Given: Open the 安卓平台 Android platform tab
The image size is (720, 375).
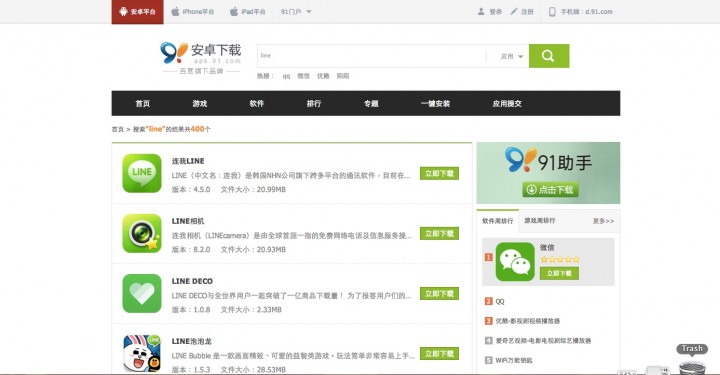Looking at the screenshot, I should click(x=137, y=11).
